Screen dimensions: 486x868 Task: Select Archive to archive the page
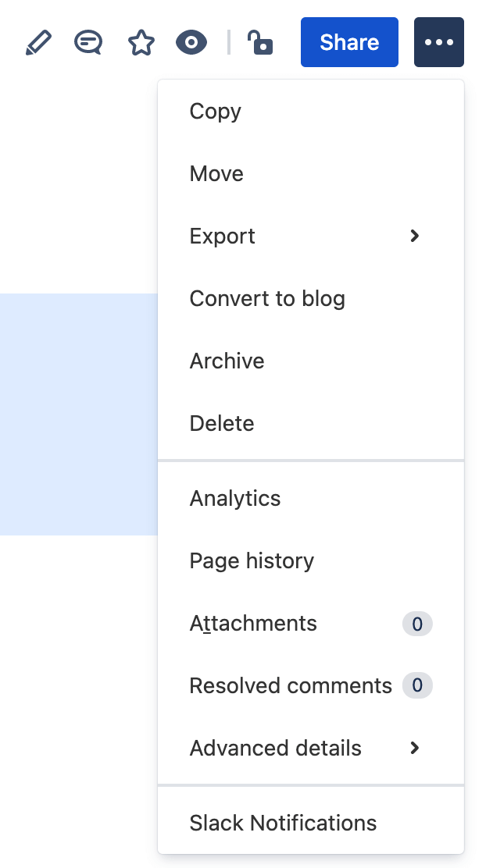coord(227,361)
